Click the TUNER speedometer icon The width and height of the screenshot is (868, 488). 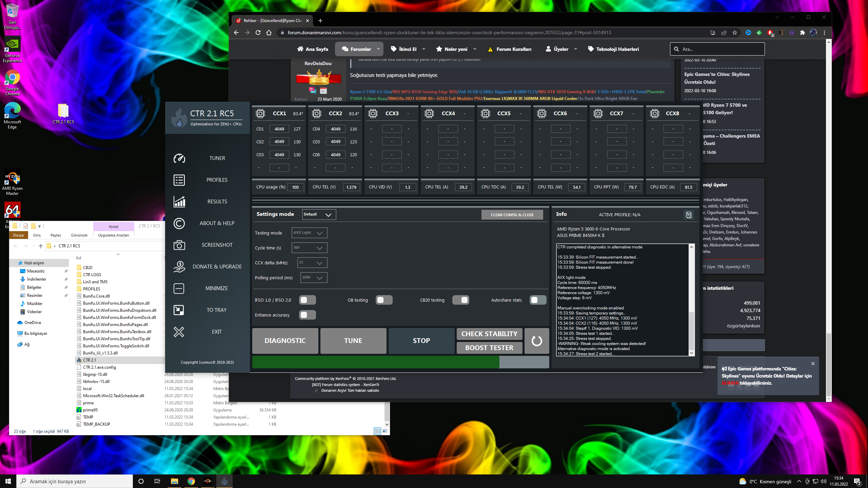(x=179, y=158)
